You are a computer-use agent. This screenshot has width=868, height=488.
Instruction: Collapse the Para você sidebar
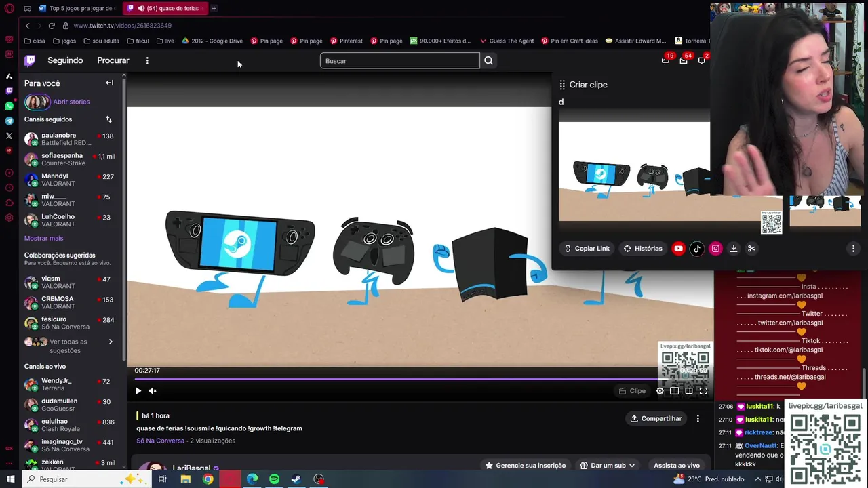(109, 83)
